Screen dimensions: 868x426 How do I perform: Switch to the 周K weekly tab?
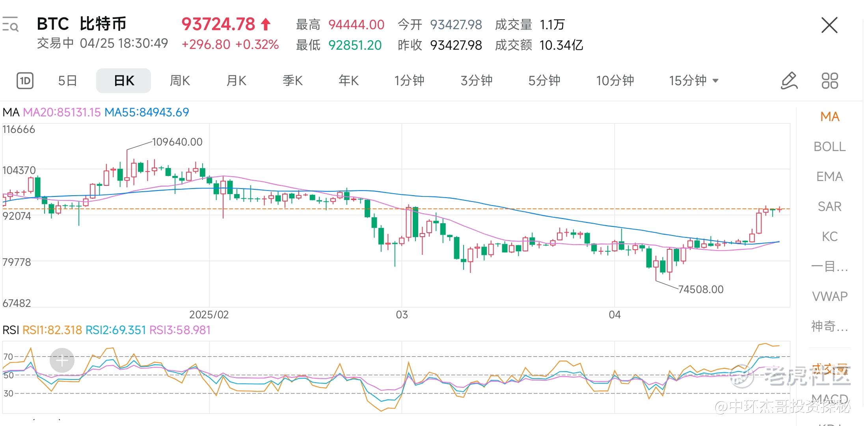[180, 81]
